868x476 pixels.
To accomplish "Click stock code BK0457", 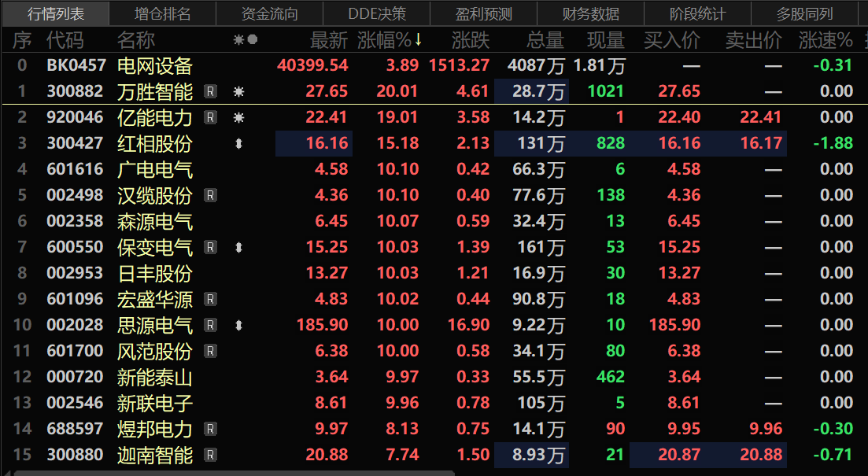I will [76, 65].
